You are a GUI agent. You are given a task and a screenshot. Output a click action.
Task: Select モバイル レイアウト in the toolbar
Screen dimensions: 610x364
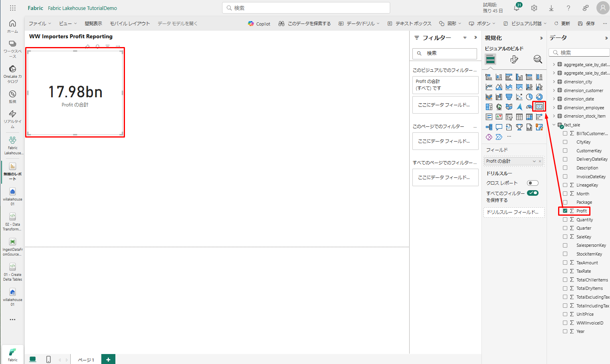tap(130, 24)
